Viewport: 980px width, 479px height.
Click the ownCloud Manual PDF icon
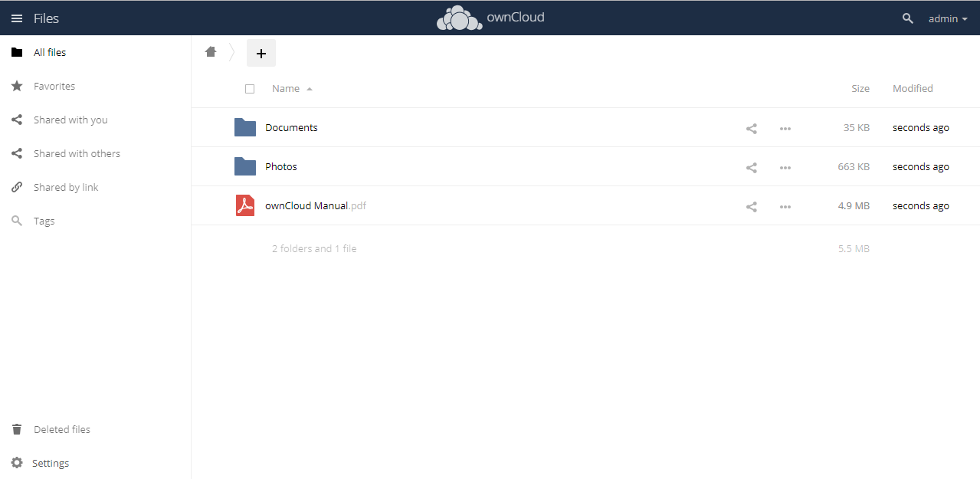[245, 205]
